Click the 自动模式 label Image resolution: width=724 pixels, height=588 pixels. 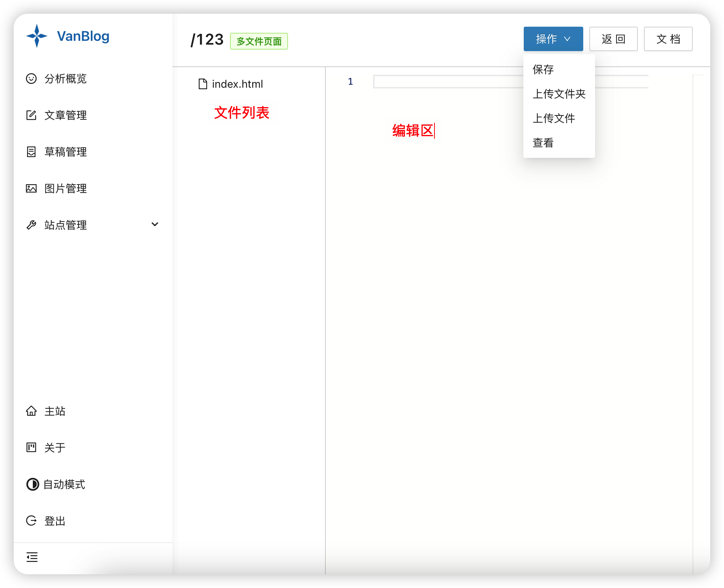coord(64,484)
